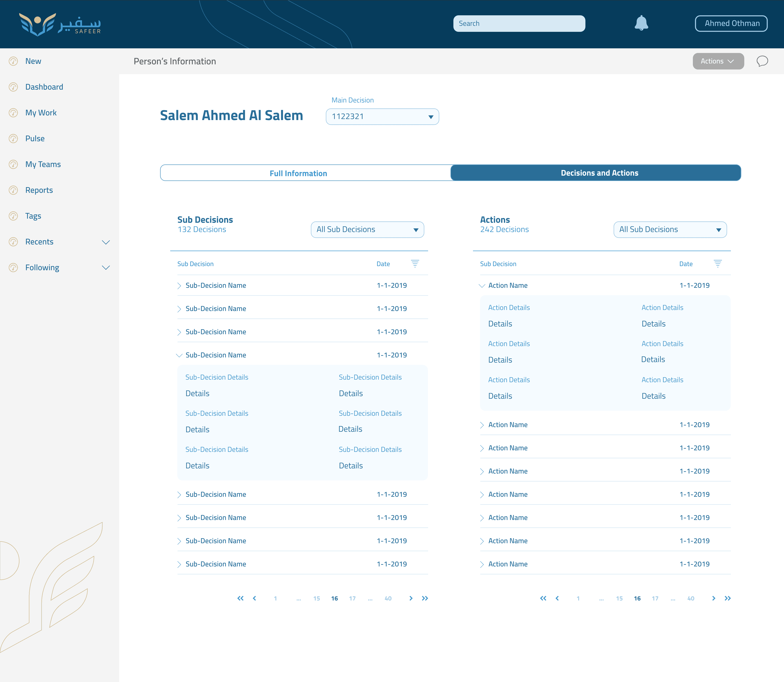Click the Sub Decisions table filter icon

[415, 263]
